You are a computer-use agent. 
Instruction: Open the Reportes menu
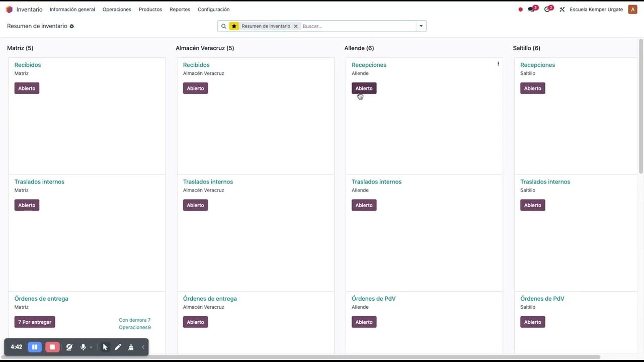(180, 10)
